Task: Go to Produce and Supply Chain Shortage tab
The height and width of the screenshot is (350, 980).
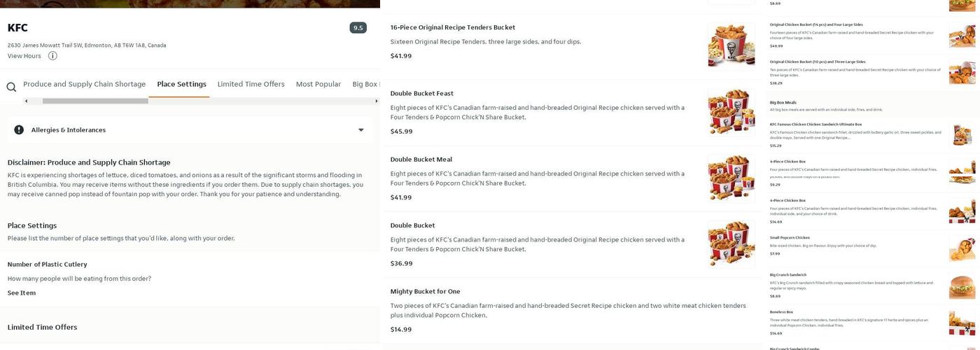Action: 84,84
